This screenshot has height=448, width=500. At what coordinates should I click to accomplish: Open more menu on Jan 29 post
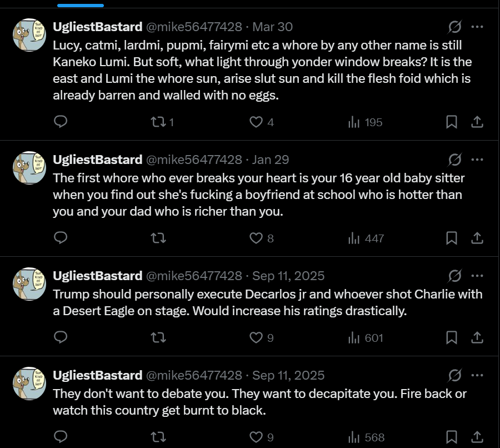click(x=477, y=160)
